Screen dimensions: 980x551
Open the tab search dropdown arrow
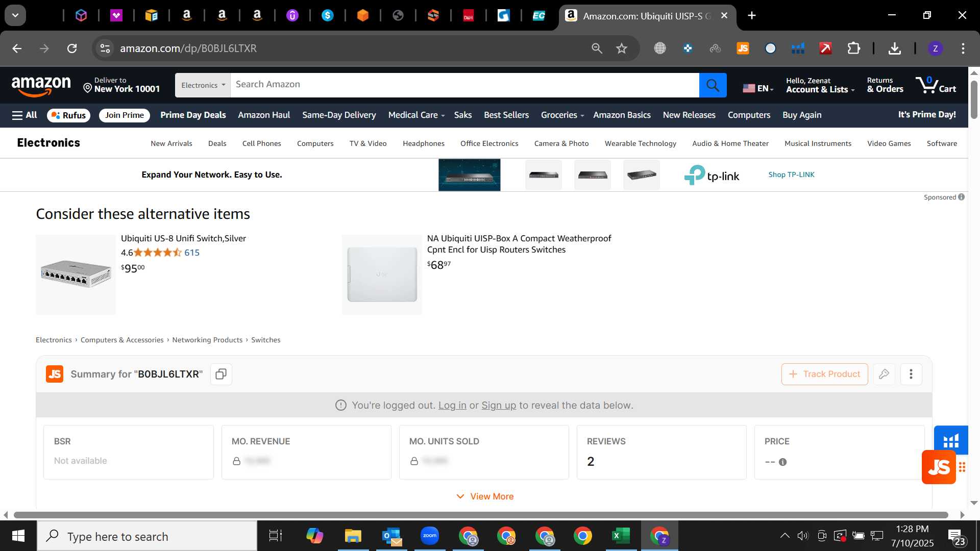click(x=15, y=15)
